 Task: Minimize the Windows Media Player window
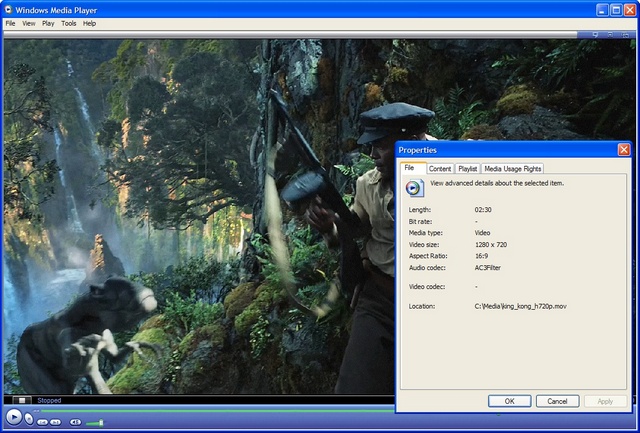pyautogui.click(x=602, y=10)
